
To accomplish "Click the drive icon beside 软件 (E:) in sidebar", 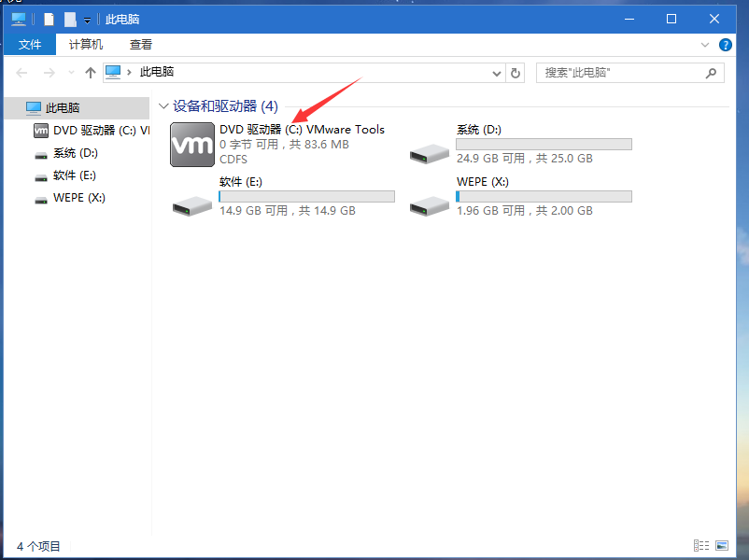I will (x=41, y=176).
